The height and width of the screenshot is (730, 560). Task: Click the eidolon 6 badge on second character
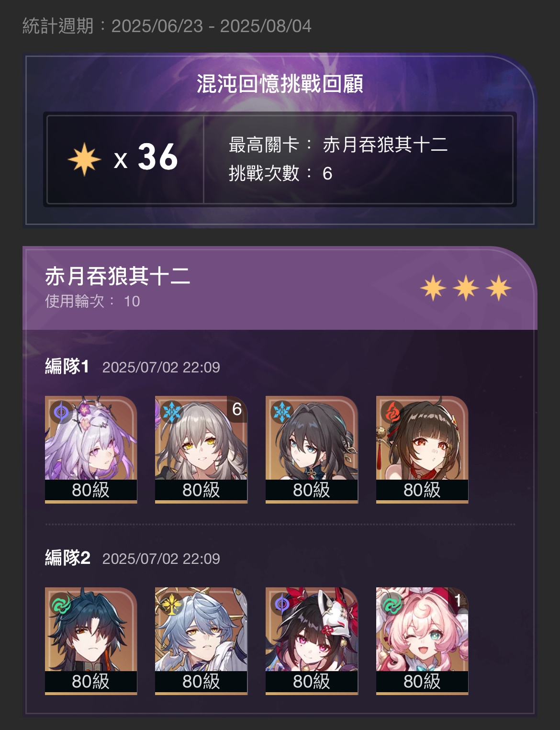[x=237, y=409]
